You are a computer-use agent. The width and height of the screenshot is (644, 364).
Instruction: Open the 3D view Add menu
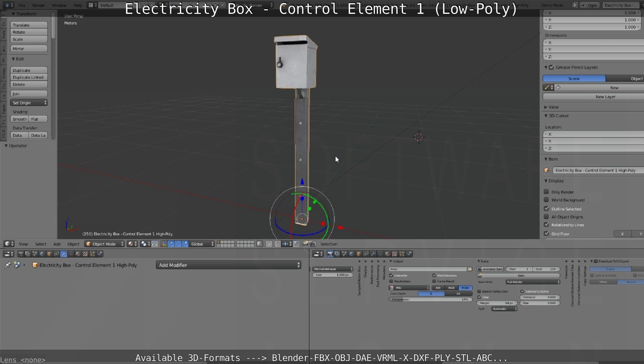click(x=57, y=244)
